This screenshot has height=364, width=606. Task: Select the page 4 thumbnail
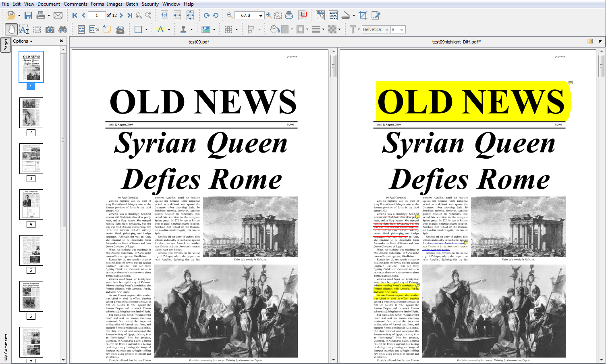[x=31, y=205]
